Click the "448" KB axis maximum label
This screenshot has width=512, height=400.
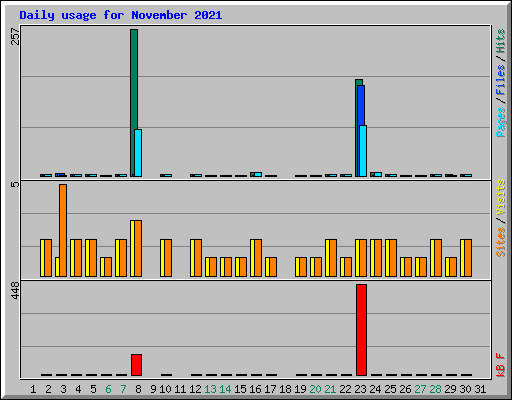coord(15,290)
